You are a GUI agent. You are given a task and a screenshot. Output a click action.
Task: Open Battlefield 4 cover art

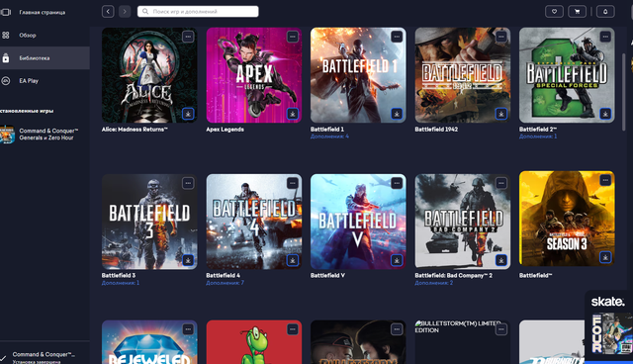pyautogui.click(x=254, y=222)
